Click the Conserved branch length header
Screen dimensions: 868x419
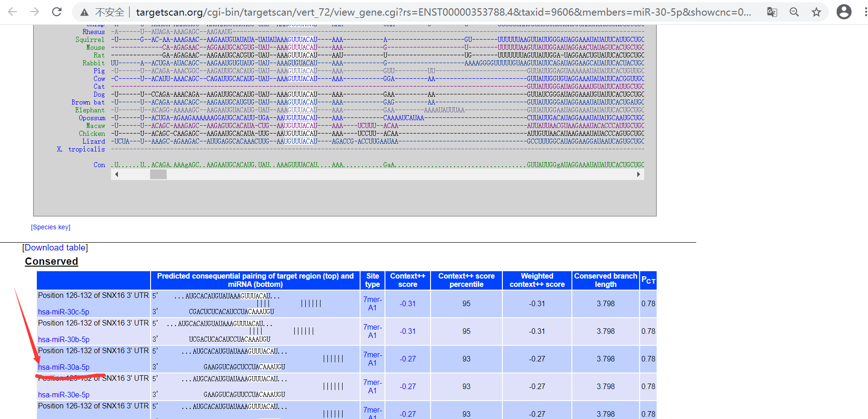(x=606, y=280)
